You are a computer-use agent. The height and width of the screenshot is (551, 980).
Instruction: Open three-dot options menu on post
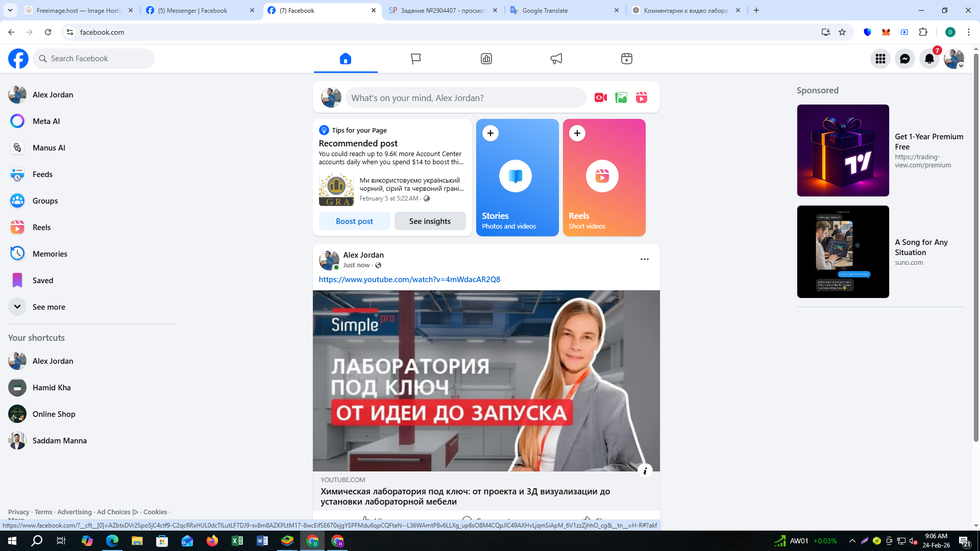(644, 259)
